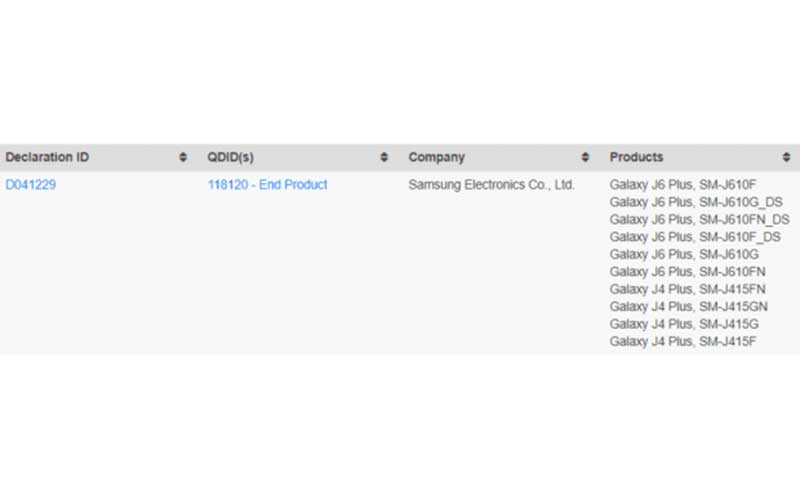Select the Galaxy J4 Plus SM-J415FN entry
This screenshot has width=800, height=499.
pos(687,289)
